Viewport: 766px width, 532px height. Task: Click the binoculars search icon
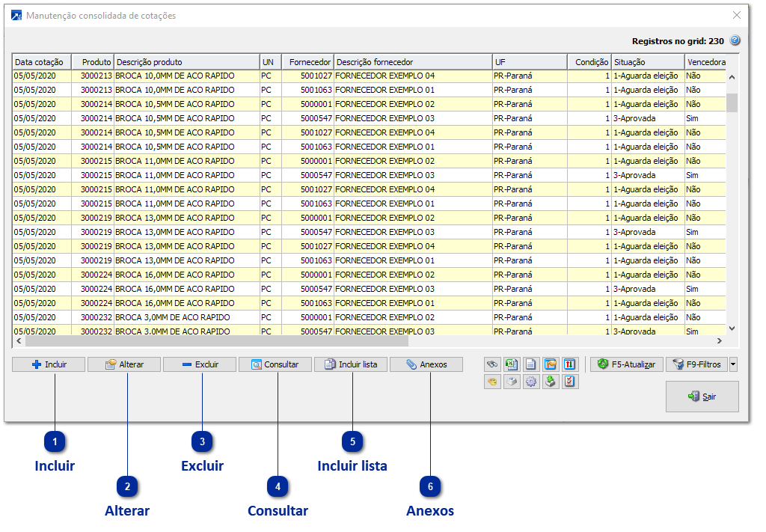click(x=492, y=364)
